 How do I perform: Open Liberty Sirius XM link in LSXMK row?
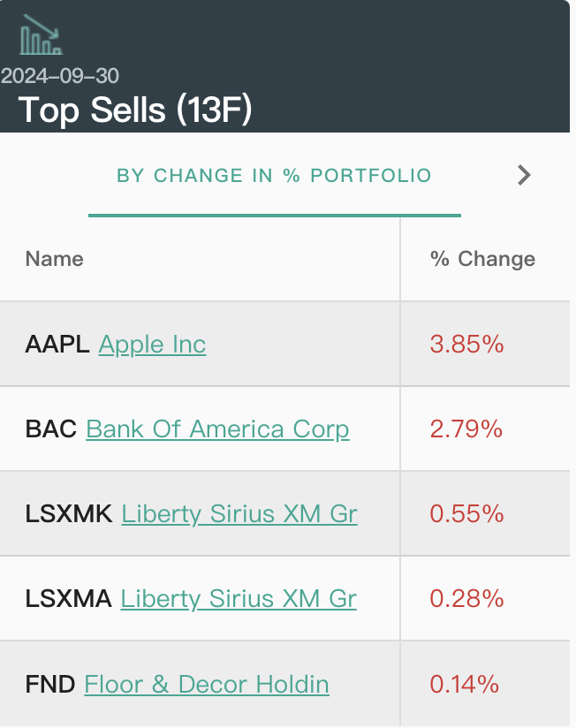coord(239,514)
